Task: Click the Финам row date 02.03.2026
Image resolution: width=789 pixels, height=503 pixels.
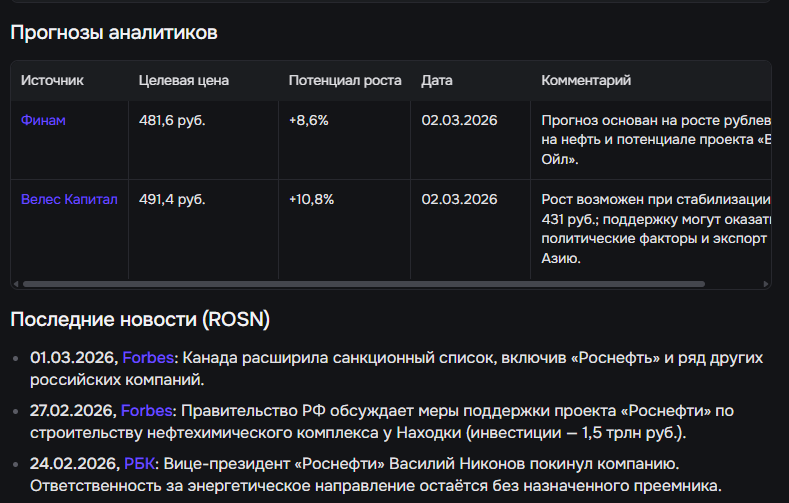Action: (x=459, y=120)
